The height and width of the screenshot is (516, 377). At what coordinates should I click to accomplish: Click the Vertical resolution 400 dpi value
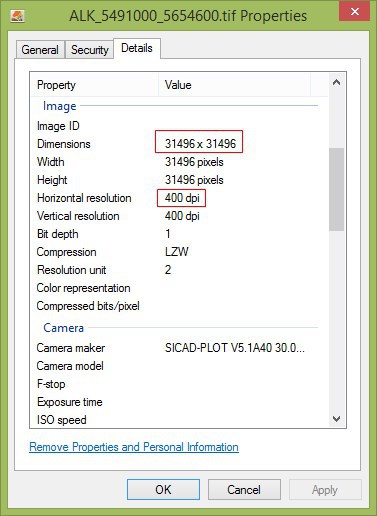coord(182,216)
